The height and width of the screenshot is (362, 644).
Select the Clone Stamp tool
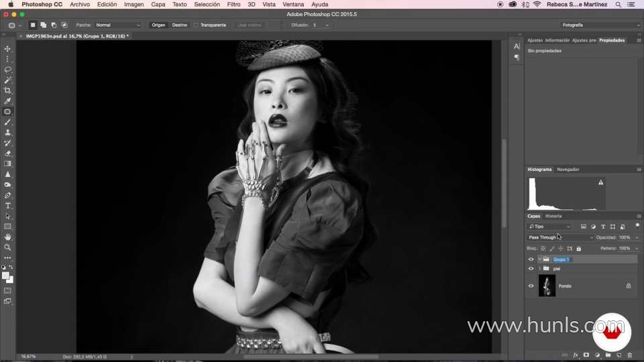coord(7,133)
